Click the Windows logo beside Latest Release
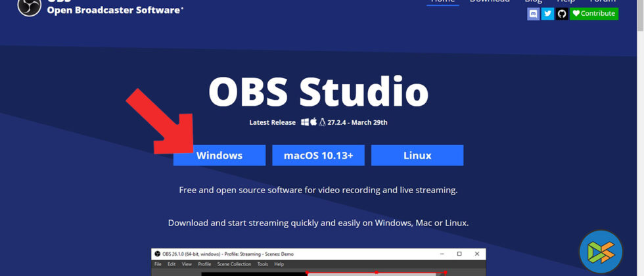Viewport: 644px width, 276px height. pos(305,122)
